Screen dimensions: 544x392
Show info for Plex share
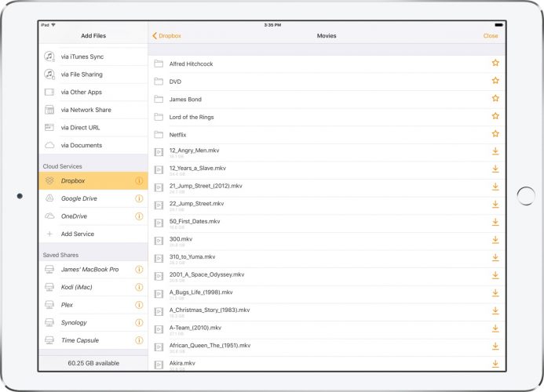pos(139,305)
